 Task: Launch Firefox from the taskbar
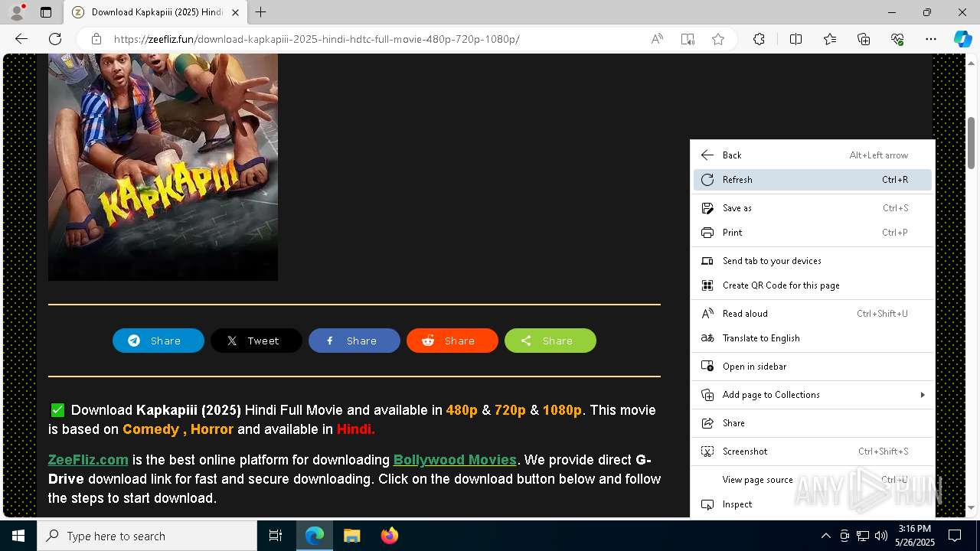click(390, 536)
